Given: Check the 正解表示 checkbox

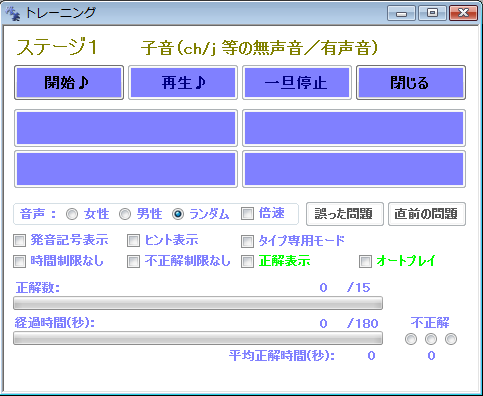Looking at the screenshot, I should 247,262.
